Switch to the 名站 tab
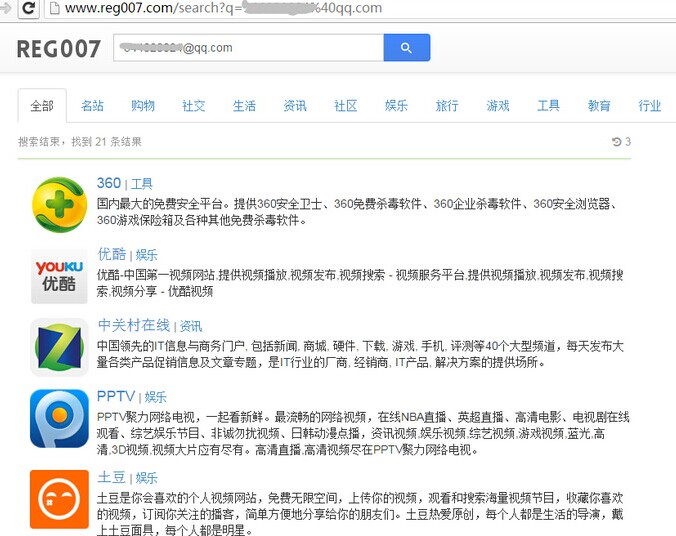This screenshot has width=676, height=536. tap(93, 106)
